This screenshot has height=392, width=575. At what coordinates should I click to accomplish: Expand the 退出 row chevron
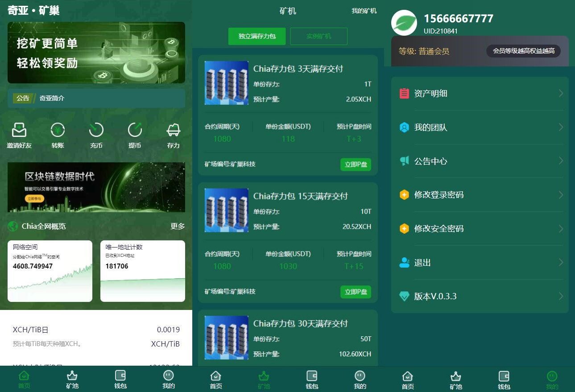(x=561, y=263)
